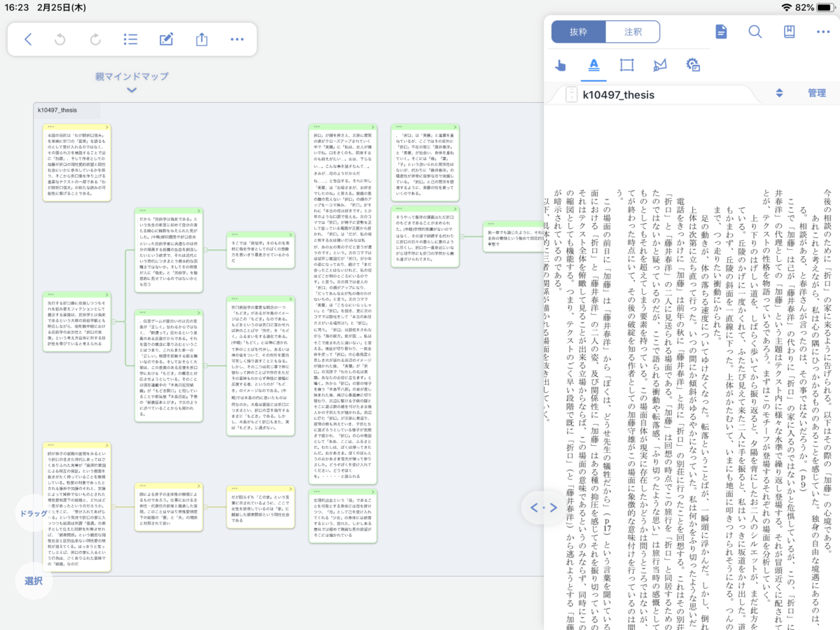
Task: Open dots menu on 本論の目的は card
Action: pos(50,127)
